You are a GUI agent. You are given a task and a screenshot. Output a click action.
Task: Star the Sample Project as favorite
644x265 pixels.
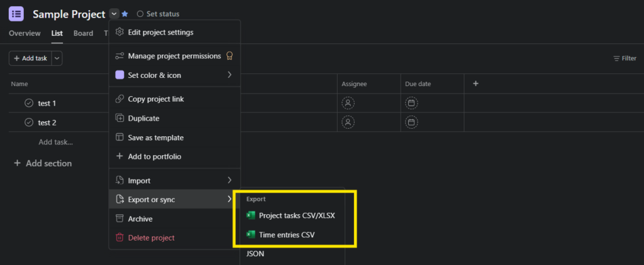[125, 14]
